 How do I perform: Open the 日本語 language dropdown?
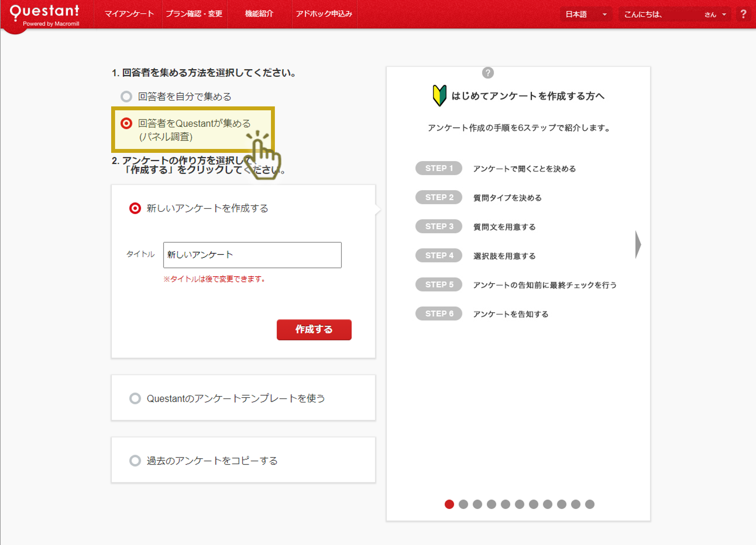pos(586,14)
